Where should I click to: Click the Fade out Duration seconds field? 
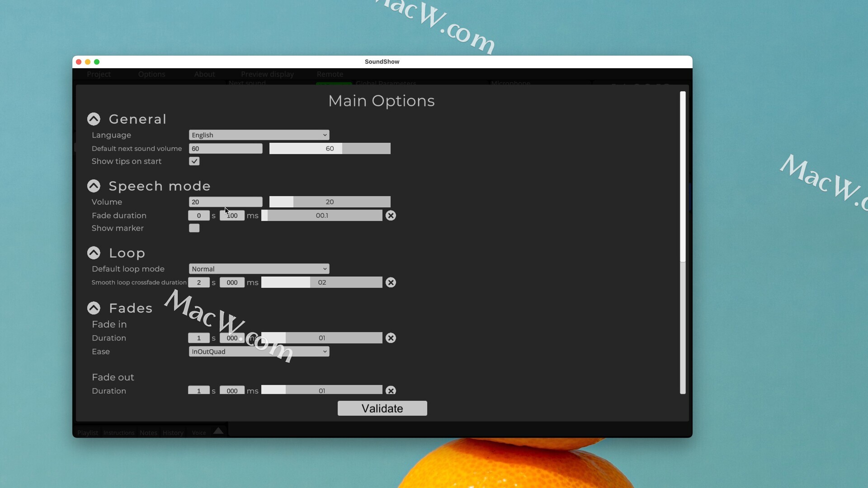[x=199, y=390]
